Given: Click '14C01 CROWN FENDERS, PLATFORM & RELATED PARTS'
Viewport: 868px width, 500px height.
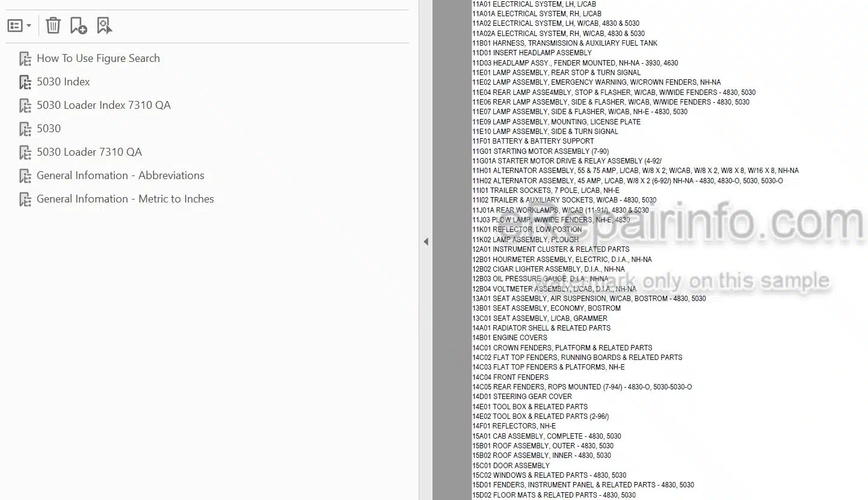Looking at the screenshot, I should (562, 348).
